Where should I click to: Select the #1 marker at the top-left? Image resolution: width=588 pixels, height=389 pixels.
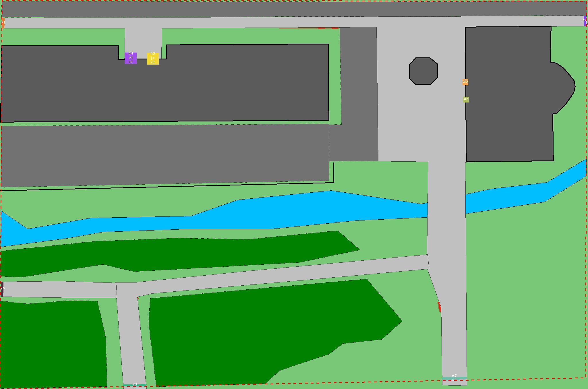[3, 23]
